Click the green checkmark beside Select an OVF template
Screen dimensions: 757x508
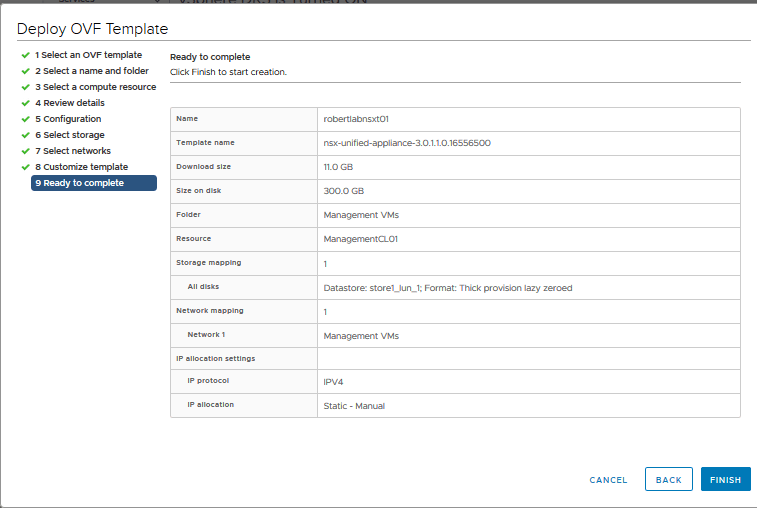[25, 55]
